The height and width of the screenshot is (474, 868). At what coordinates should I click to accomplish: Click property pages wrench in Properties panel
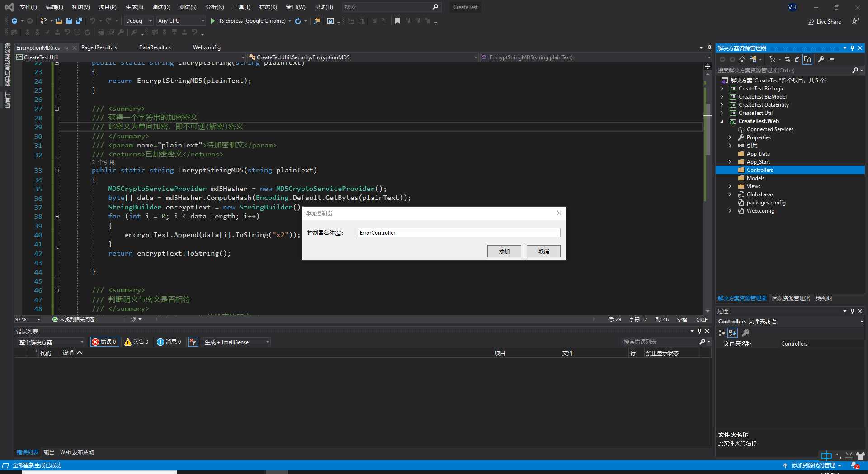point(745,332)
